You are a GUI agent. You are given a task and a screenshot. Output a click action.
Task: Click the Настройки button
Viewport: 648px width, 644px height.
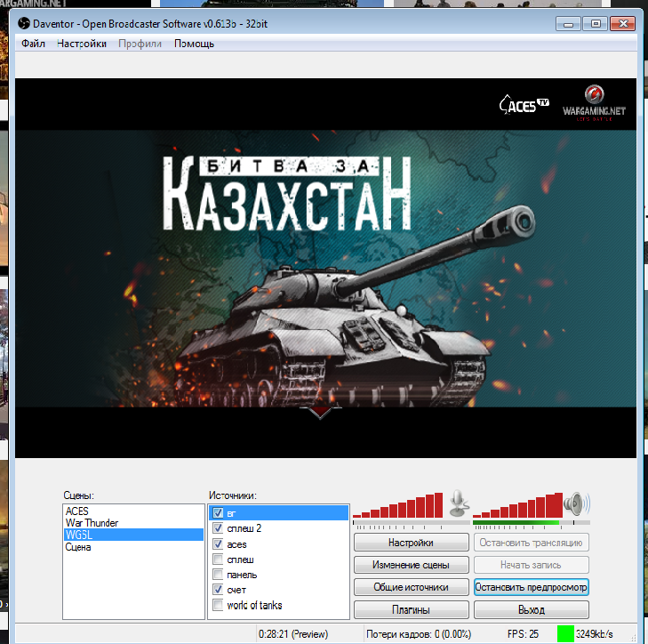[412, 543]
